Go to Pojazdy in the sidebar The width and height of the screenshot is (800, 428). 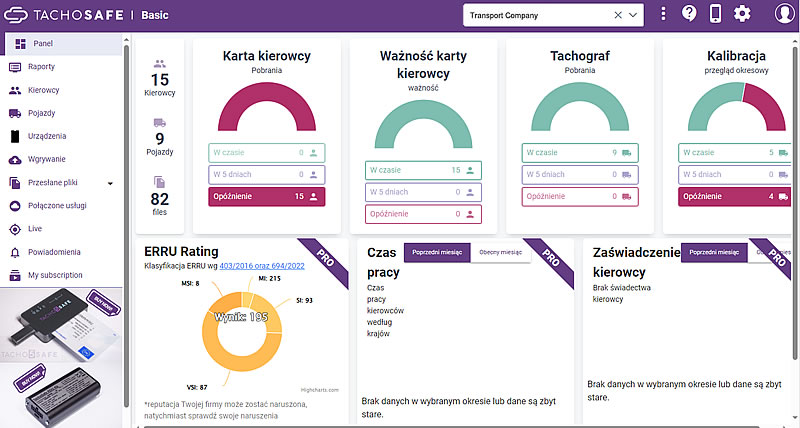pos(41,113)
